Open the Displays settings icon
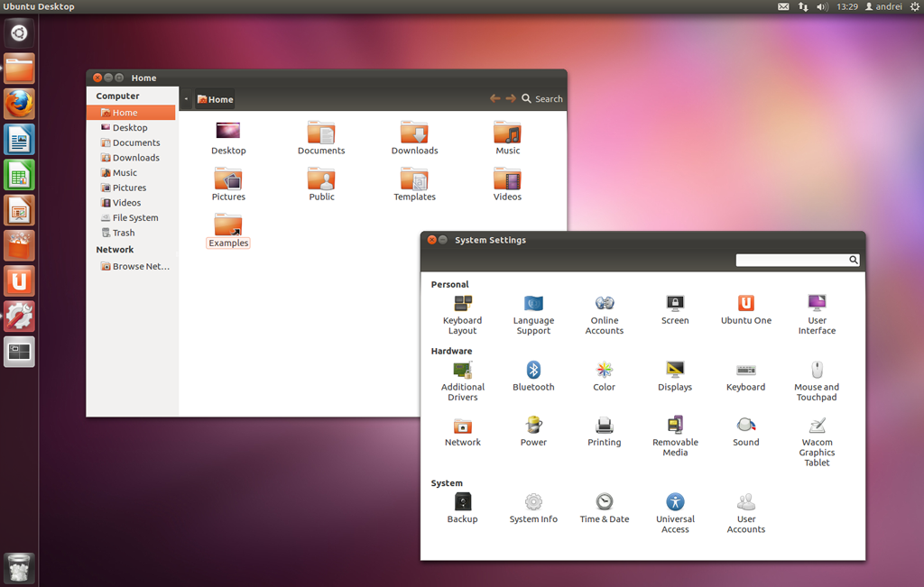 pyautogui.click(x=674, y=371)
